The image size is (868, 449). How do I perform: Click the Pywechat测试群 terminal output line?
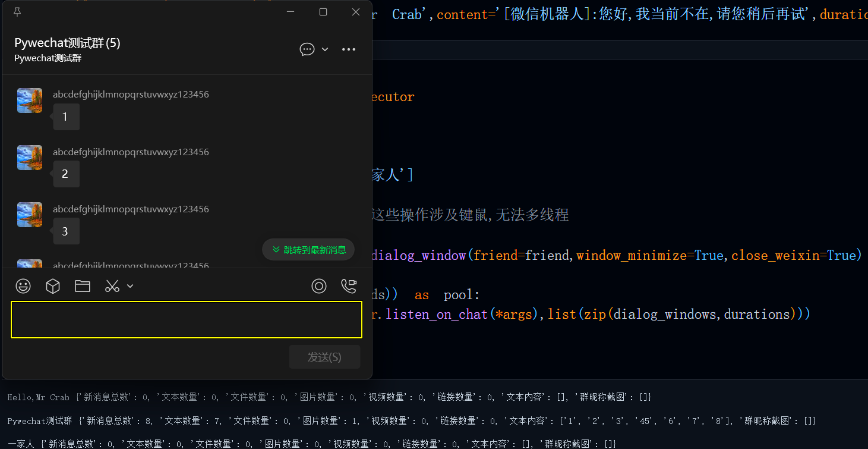pos(411,420)
